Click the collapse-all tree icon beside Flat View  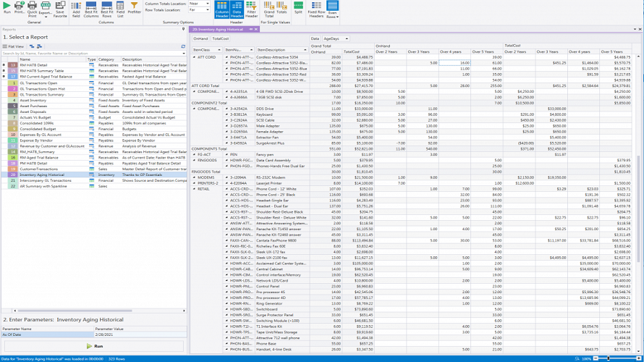(39, 46)
